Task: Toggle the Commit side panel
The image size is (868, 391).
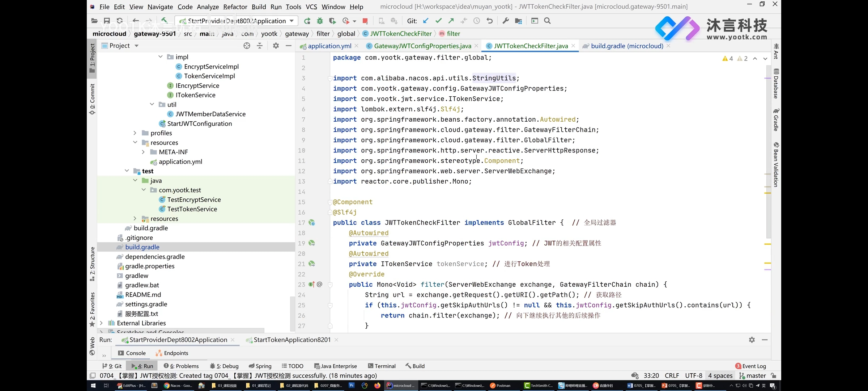Action: (x=92, y=99)
